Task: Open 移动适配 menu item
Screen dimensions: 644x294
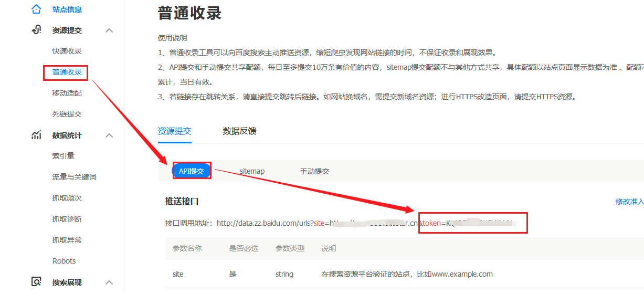Action: pyautogui.click(x=67, y=93)
